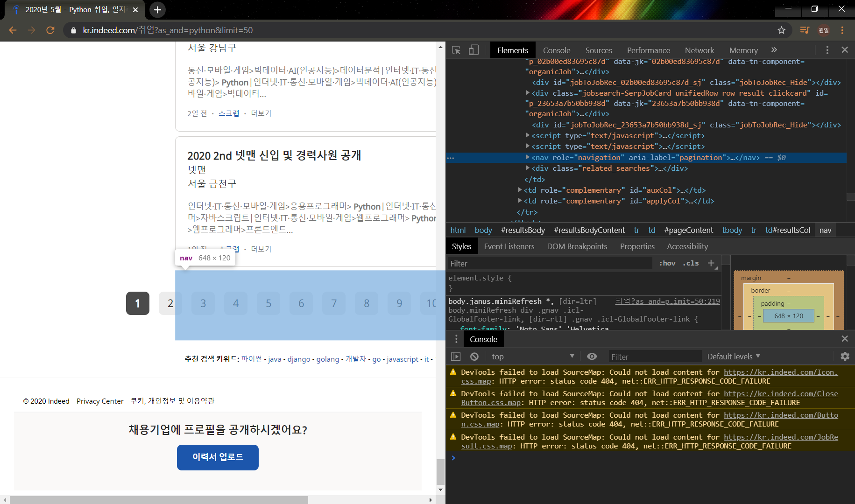Go to pagination page 8
Viewport: 855px width, 504px height.
(367, 303)
